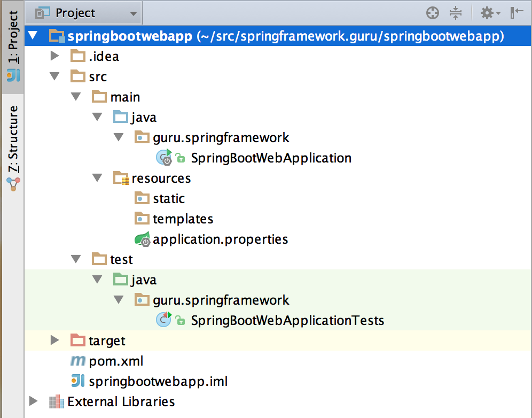
Task: Click the Spring leaf icon of application.properties
Action: click(x=143, y=239)
